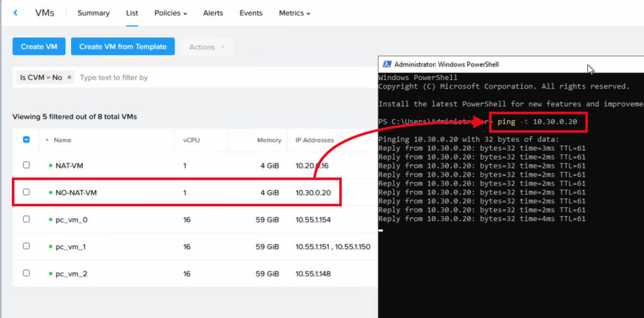
Task: Click the filter text input field
Action: (226, 77)
